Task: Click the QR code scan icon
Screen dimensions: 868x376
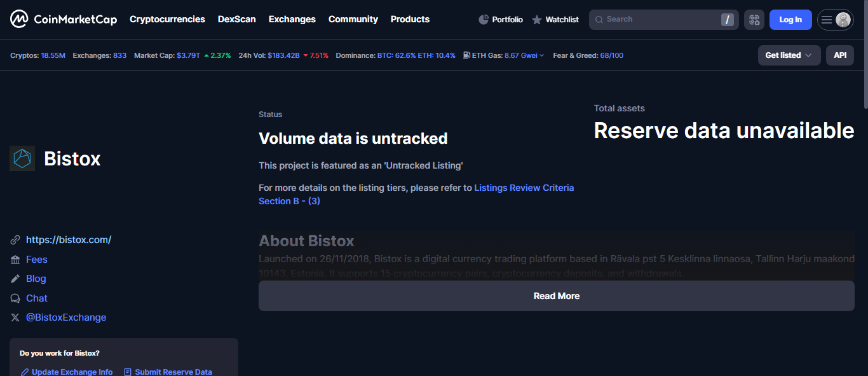Action: [x=754, y=20]
